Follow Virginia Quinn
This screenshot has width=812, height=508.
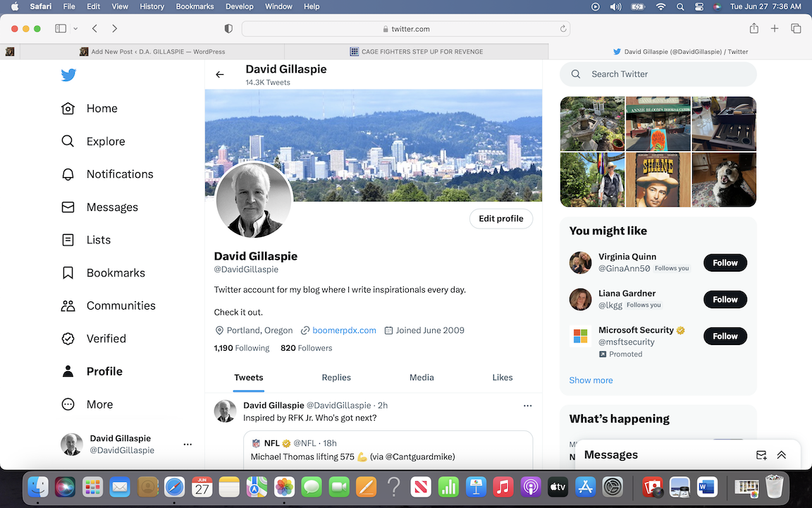(x=725, y=263)
